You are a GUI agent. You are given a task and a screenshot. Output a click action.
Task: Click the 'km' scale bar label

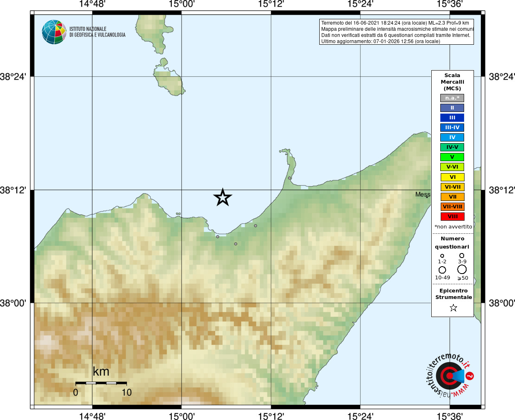tap(101, 372)
